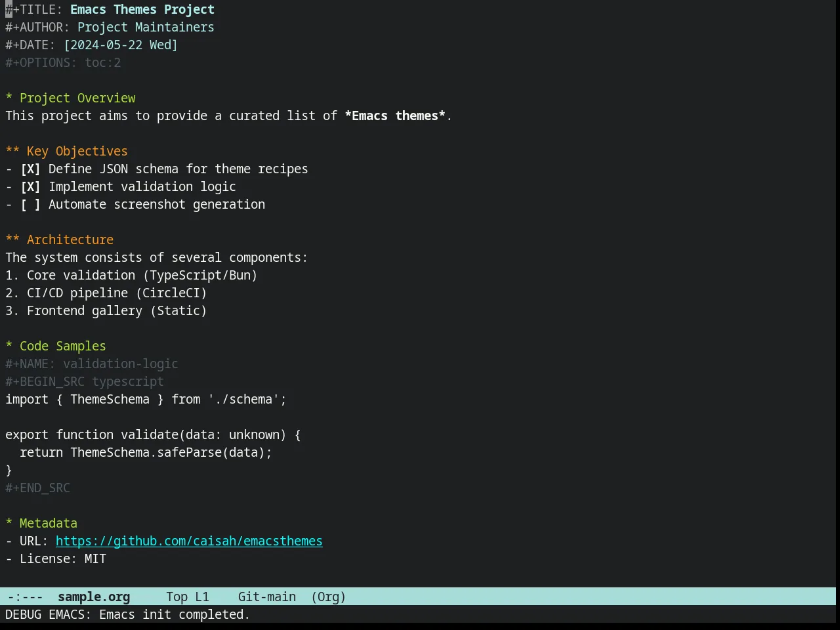Click the return ThemeSchema.safeParse line
Viewport: 840px width, 630px height.
point(146,453)
